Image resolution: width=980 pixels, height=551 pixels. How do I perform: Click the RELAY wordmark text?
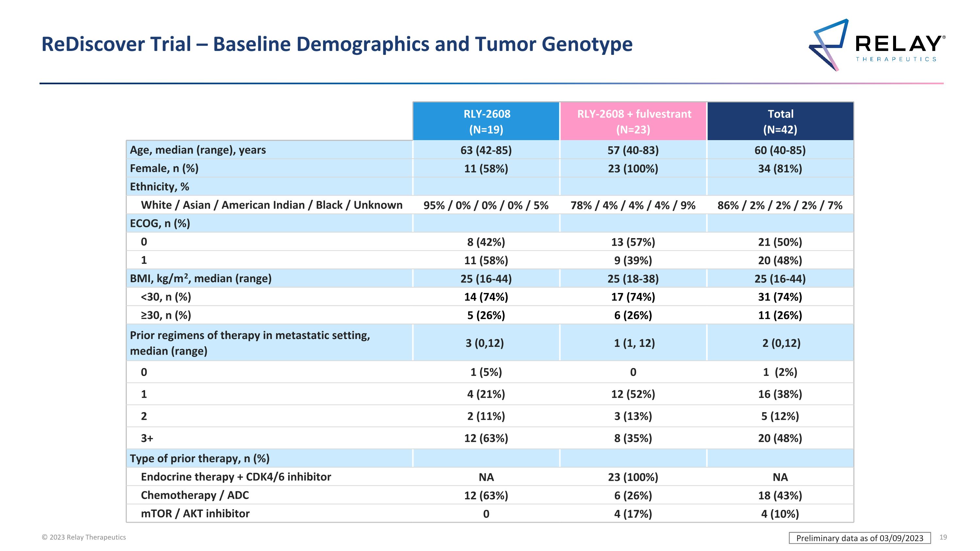[899, 44]
